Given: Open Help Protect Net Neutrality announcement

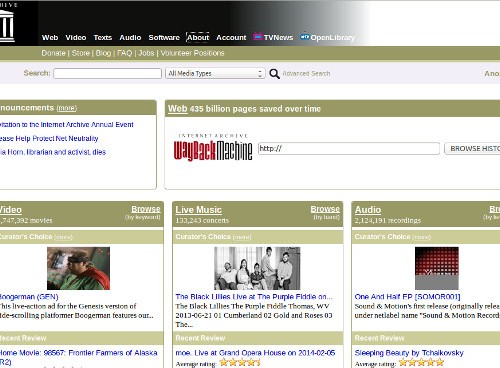Looking at the screenshot, I should coord(49,138).
